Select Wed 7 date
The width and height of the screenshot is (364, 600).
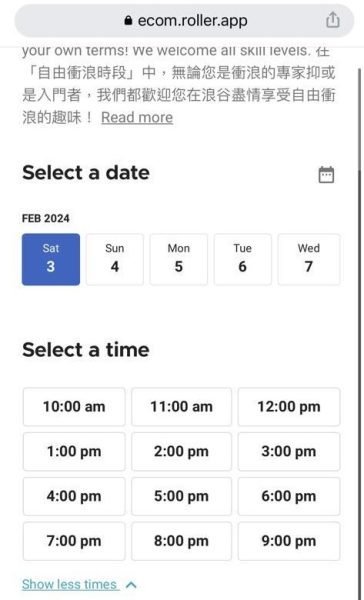coord(309,259)
